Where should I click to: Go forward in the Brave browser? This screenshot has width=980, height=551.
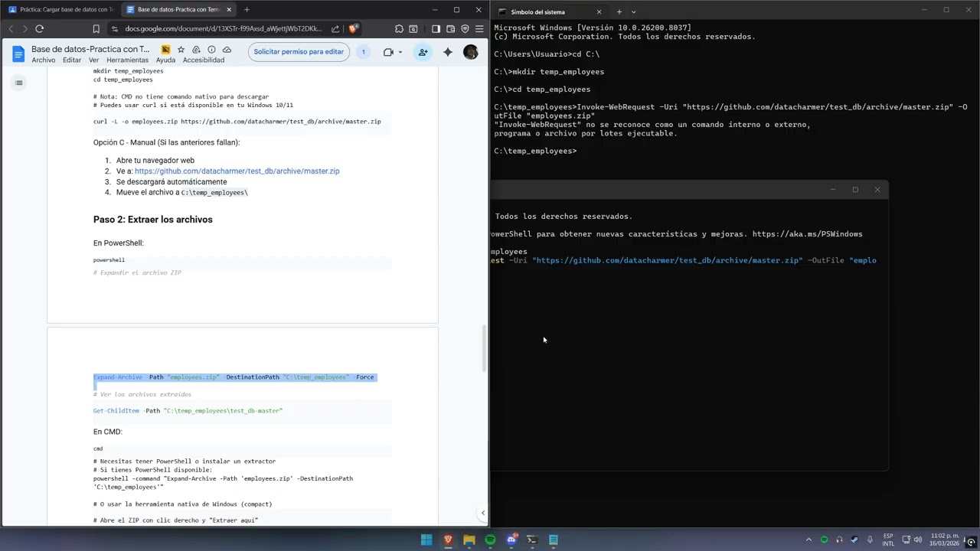click(x=24, y=29)
